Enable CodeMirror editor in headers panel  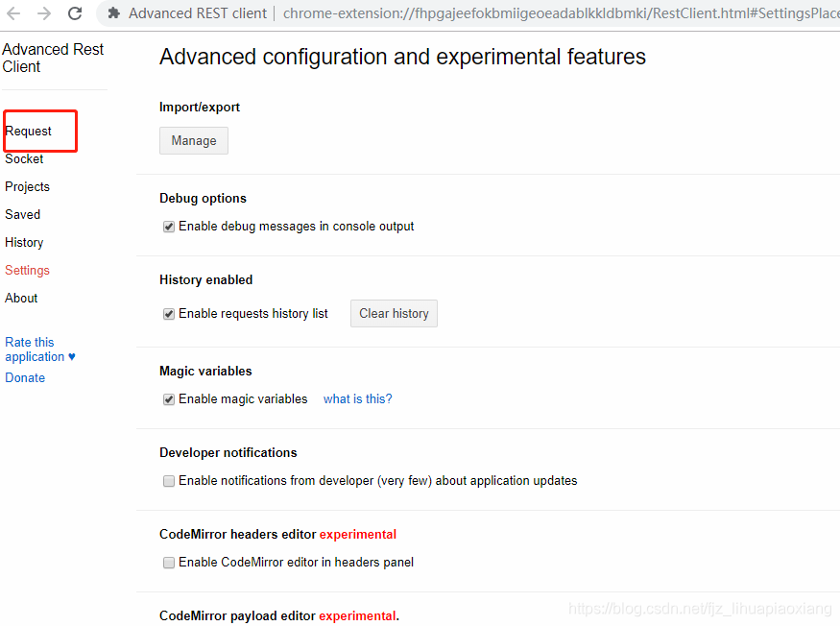coord(169,563)
